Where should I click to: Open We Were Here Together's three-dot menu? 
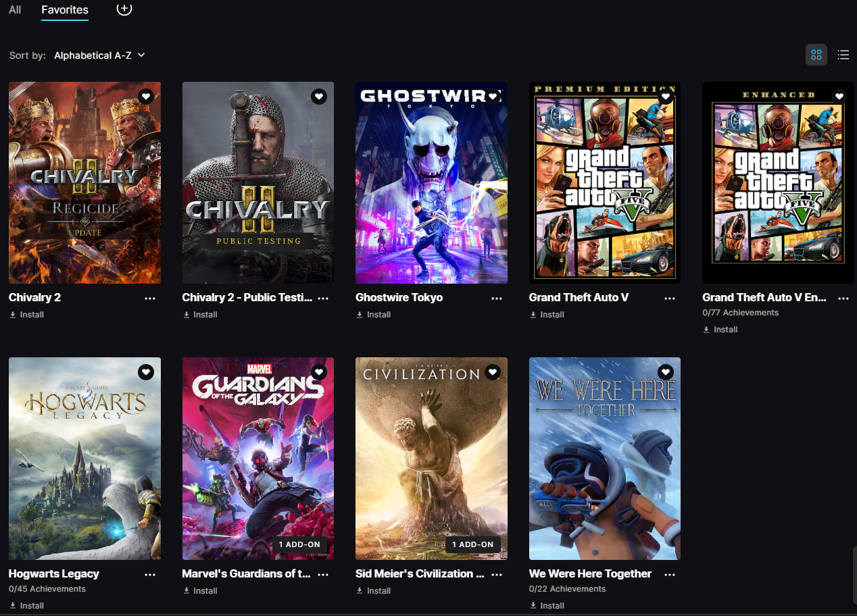pyautogui.click(x=670, y=574)
